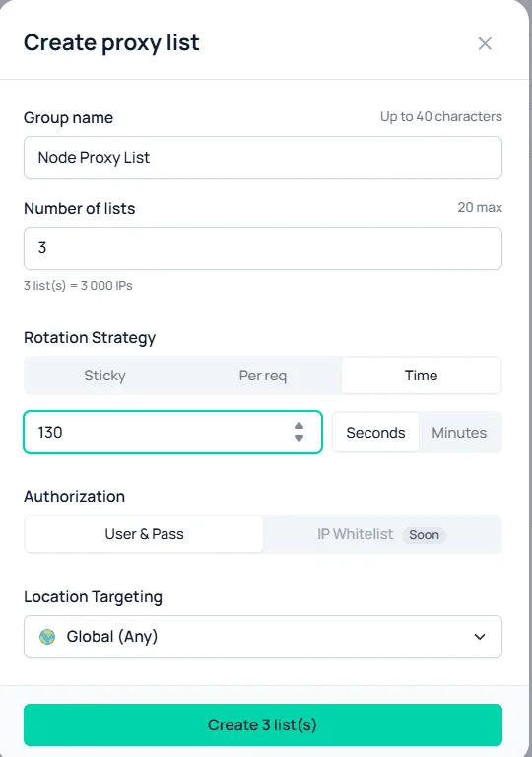
Task: Click the Create proxy list title
Action: pyautogui.click(x=111, y=43)
